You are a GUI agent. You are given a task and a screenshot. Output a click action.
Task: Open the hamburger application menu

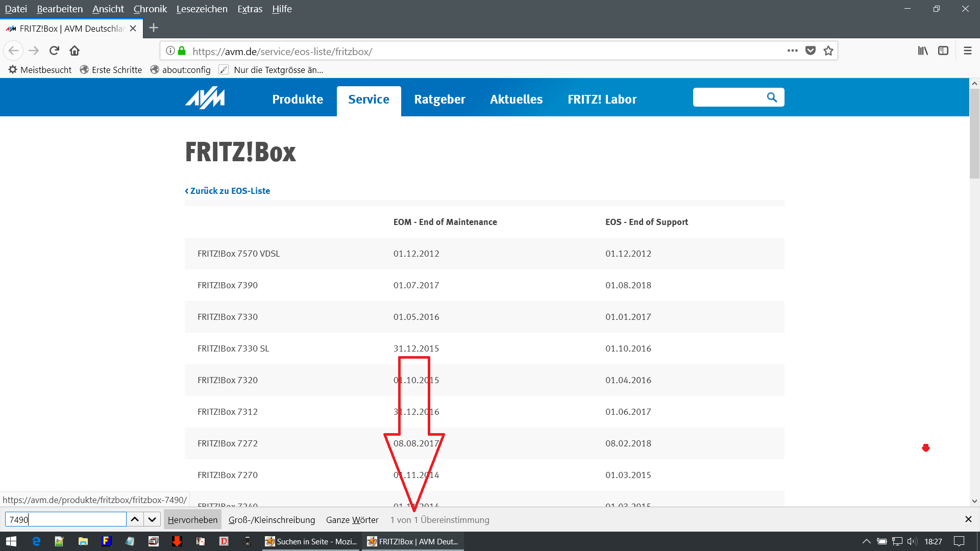(967, 51)
